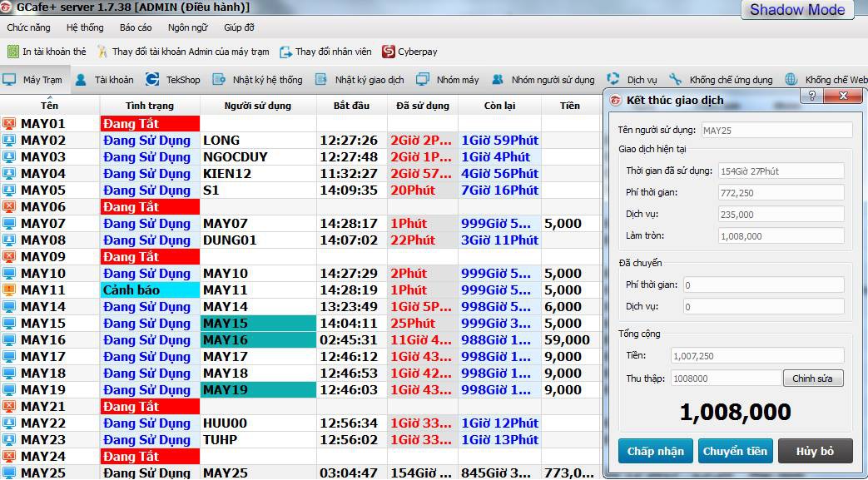Click the dialog help question mark button
The width and height of the screenshot is (868, 480).
(x=812, y=96)
